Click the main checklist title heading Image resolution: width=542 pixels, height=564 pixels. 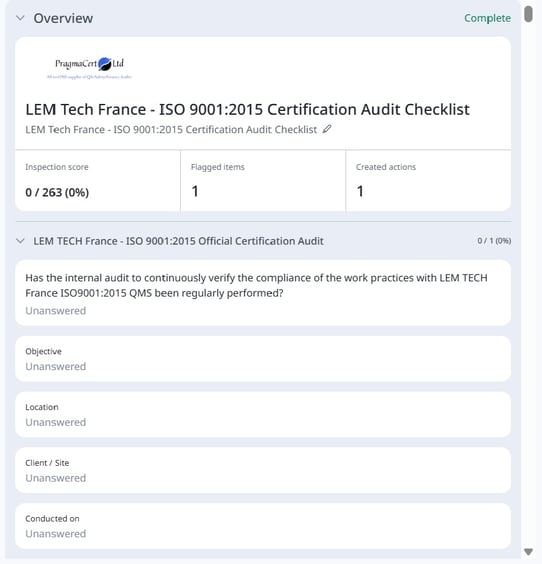(x=247, y=109)
